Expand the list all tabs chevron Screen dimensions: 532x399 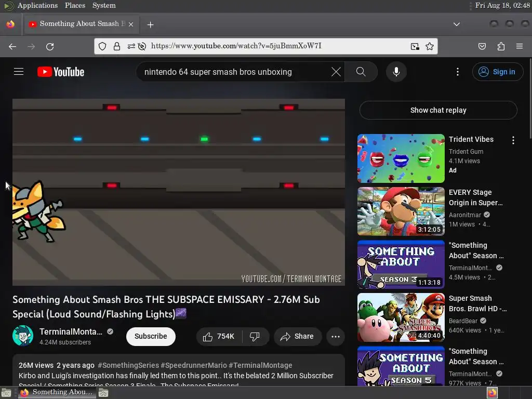coord(456,24)
